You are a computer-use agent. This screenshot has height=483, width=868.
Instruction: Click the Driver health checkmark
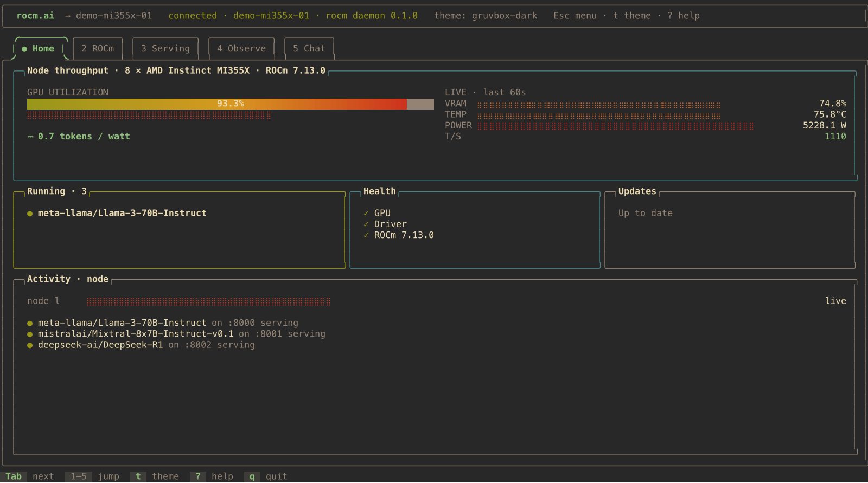click(x=366, y=224)
